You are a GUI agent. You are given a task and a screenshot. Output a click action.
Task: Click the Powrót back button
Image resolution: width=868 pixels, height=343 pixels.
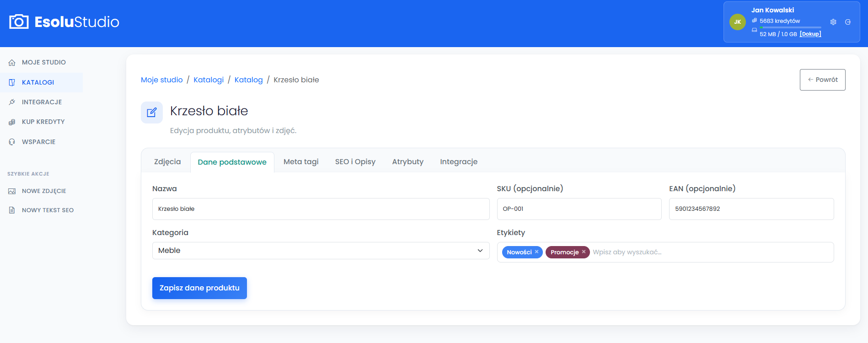tap(822, 80)
